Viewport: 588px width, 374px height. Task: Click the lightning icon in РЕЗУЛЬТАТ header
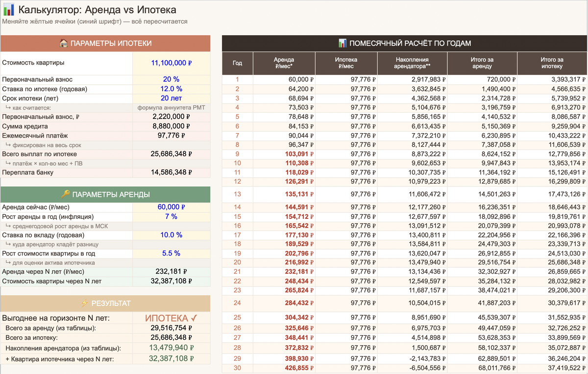click(83, 304)
